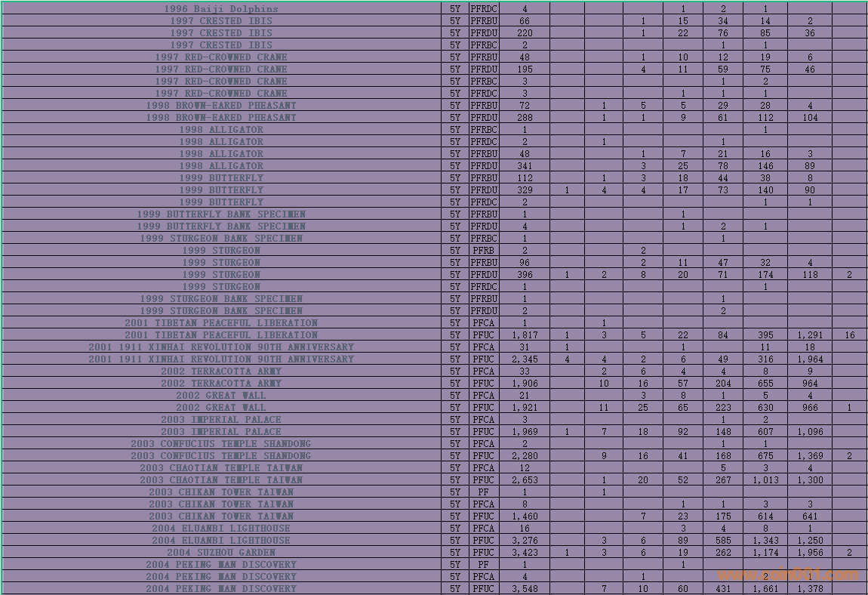
Task: Select the 396 total in Sturgeon row
Action: pos(525,275)
